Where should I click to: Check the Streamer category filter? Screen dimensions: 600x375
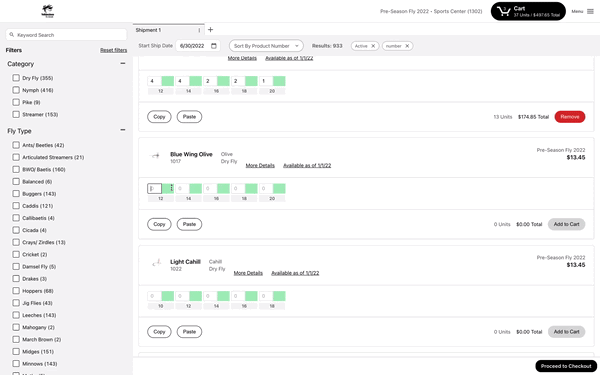(16, 114)
